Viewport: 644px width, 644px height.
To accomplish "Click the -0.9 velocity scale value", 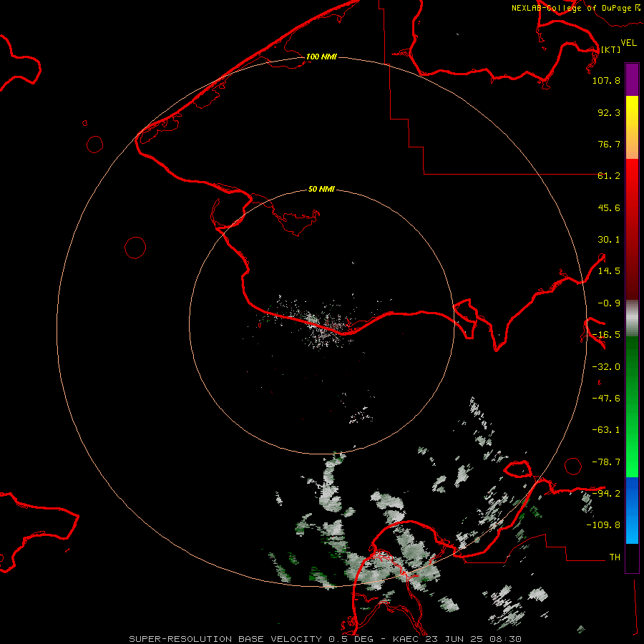I will (609, 303).
